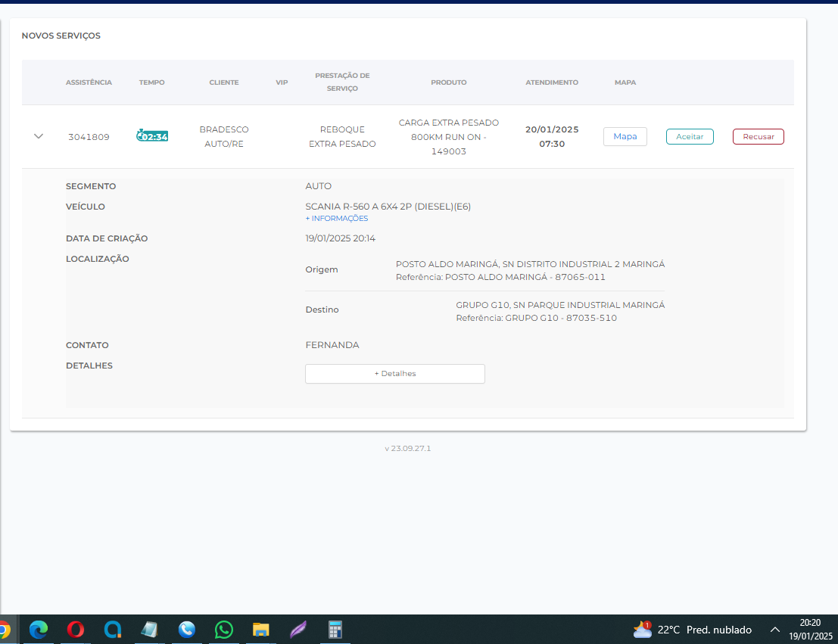The image size is (838, 644).
Task: Open the blue phone app in taskbar
Action: pyautogui.click(x=187, y=629)
